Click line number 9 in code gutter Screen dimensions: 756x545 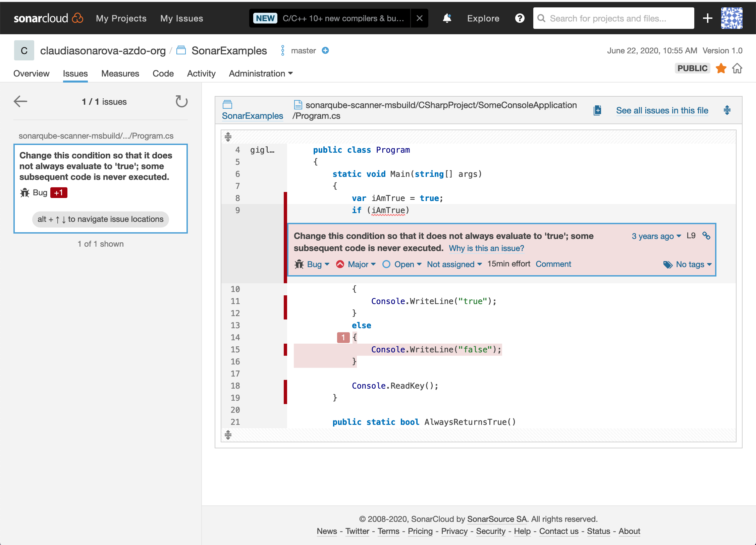click(237, 210)
